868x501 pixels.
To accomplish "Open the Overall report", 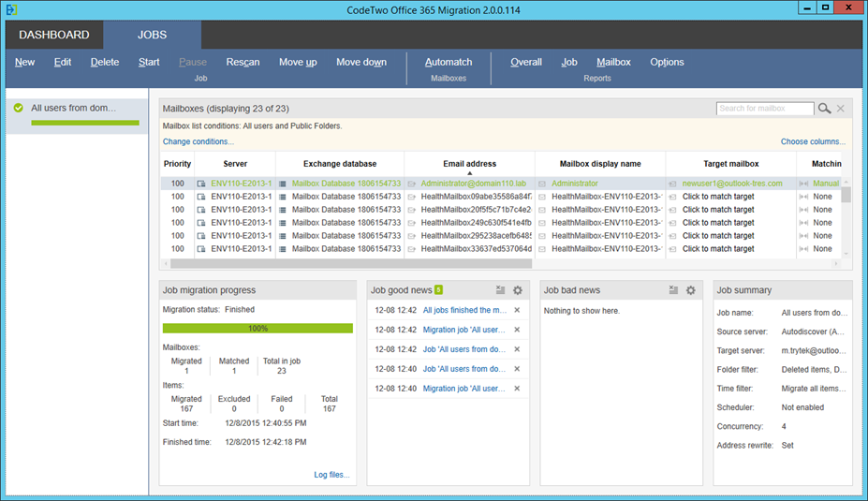I will (526, 62).
